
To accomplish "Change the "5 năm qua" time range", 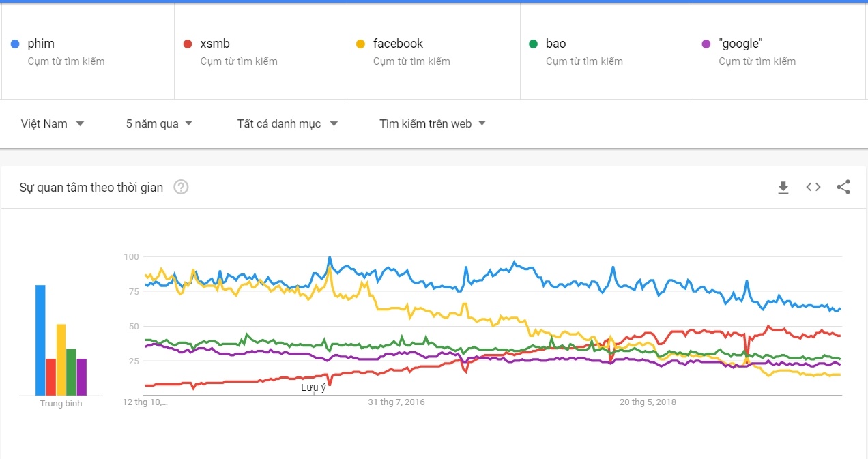I will (x=158, y=123).
